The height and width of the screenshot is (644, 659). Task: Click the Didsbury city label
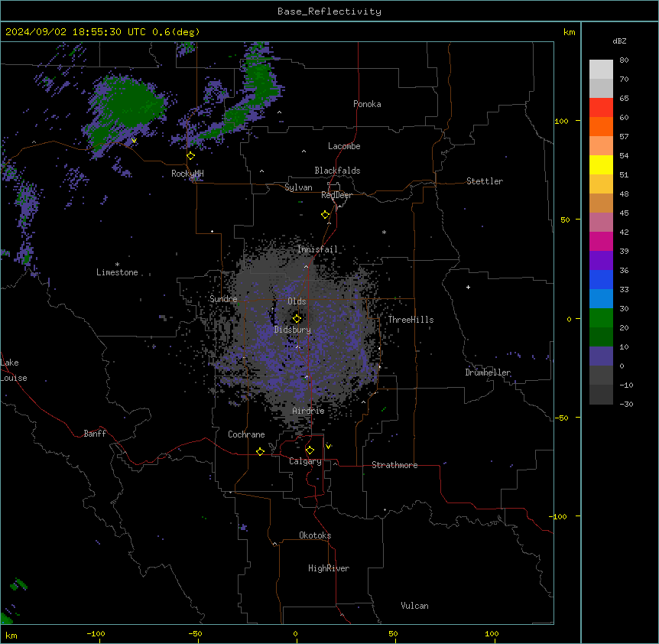[x=293, y=330]
